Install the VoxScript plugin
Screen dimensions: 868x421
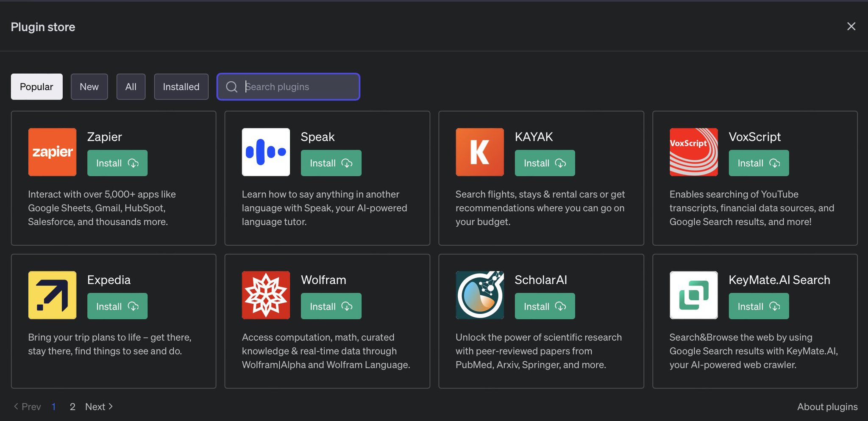pyautogui.click(x=759, y=163)
